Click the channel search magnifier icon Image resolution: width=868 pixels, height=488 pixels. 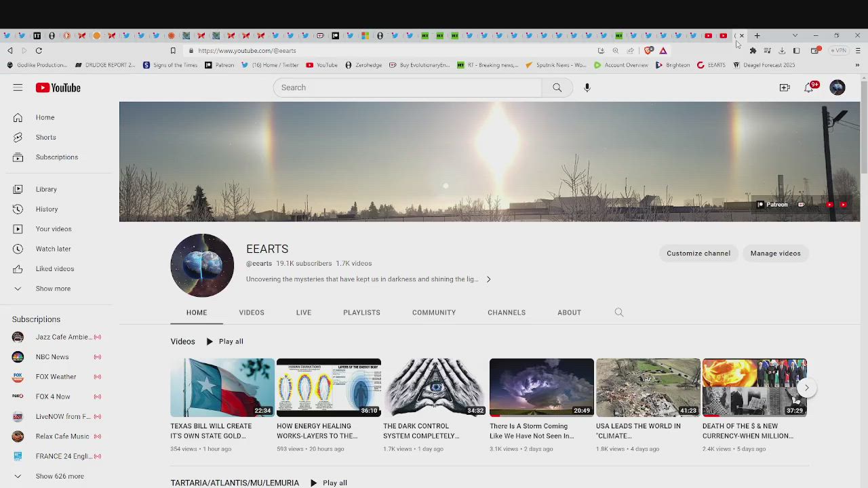tap(619, 312)
